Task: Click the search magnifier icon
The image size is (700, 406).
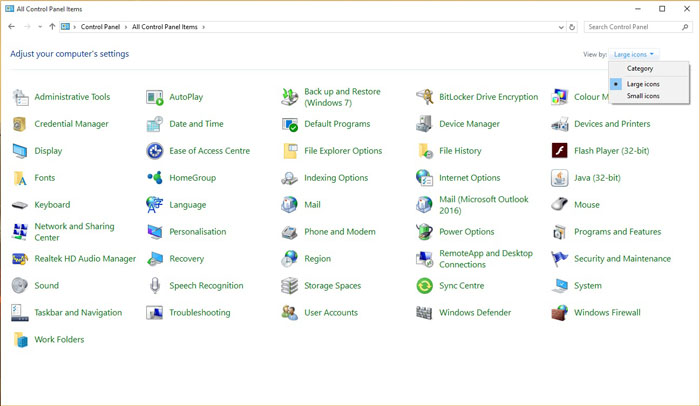Action: click(685, 27)
